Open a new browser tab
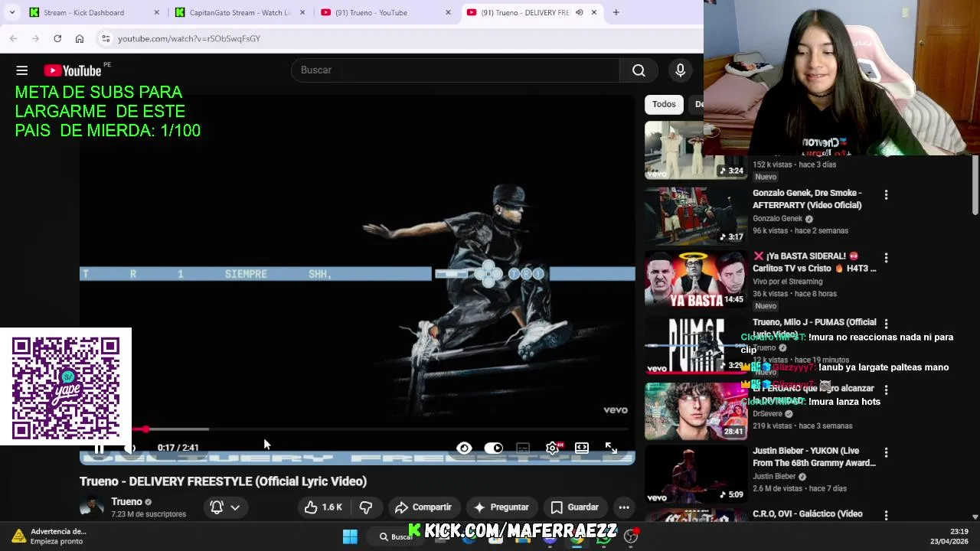This screenshot has height=551, width=980. 616,12
